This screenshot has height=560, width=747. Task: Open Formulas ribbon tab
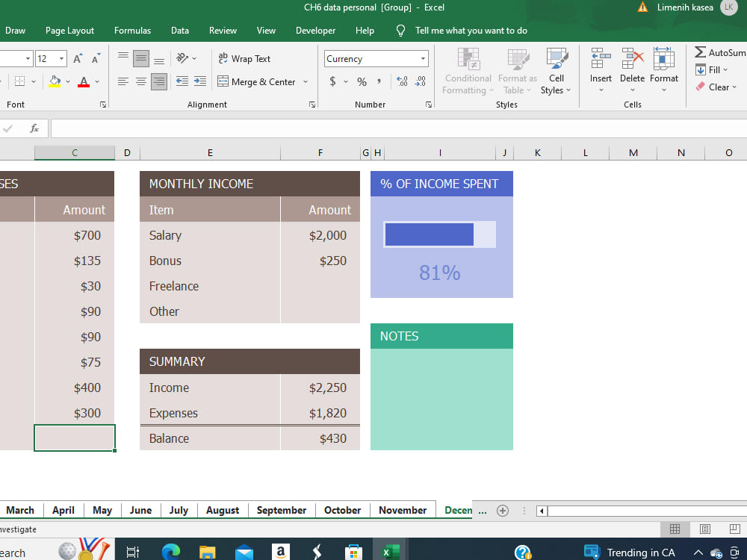tap(132, 31)
